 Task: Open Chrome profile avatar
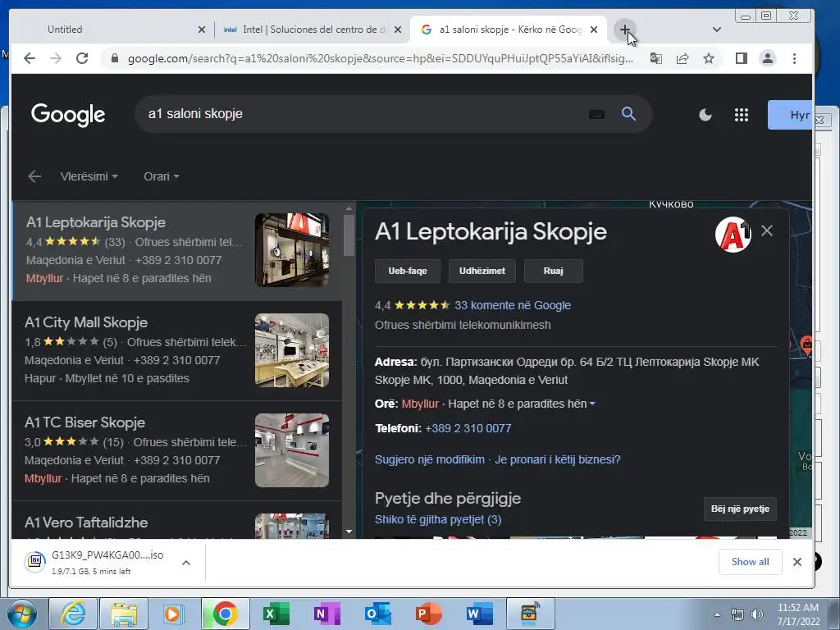[x=768, y=58]
